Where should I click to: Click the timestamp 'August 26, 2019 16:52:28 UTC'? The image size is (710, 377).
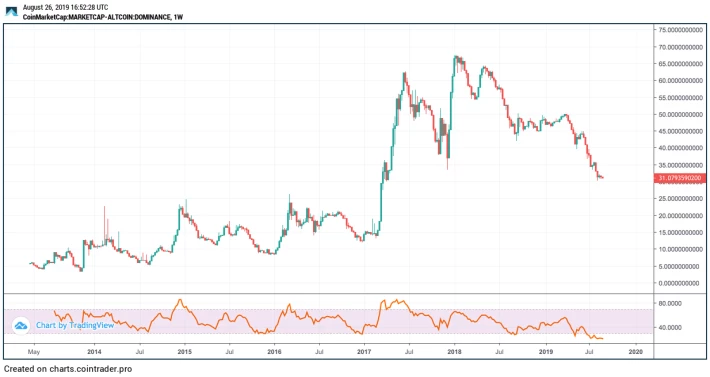(66, 7)
